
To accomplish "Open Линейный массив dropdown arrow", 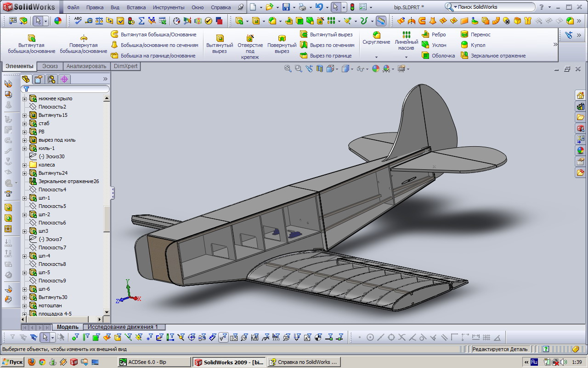I will pyautogui.click(x=406, y=57).
